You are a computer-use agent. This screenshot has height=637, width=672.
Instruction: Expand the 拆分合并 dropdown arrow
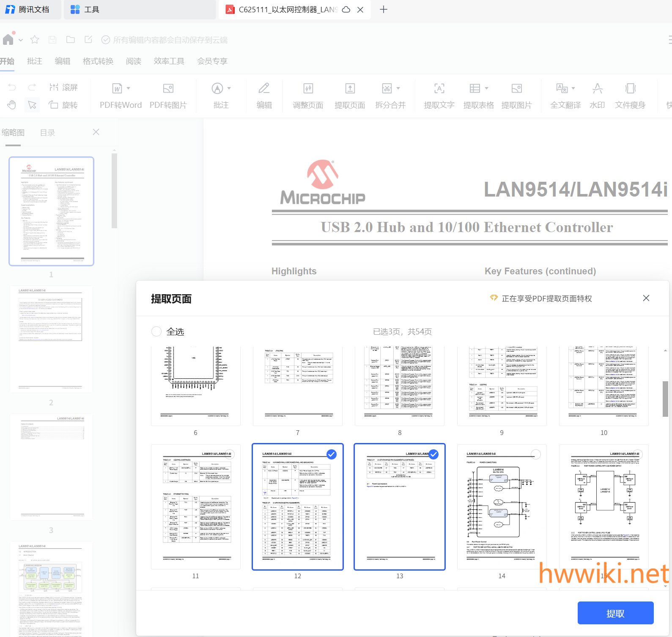pos(398,88)
